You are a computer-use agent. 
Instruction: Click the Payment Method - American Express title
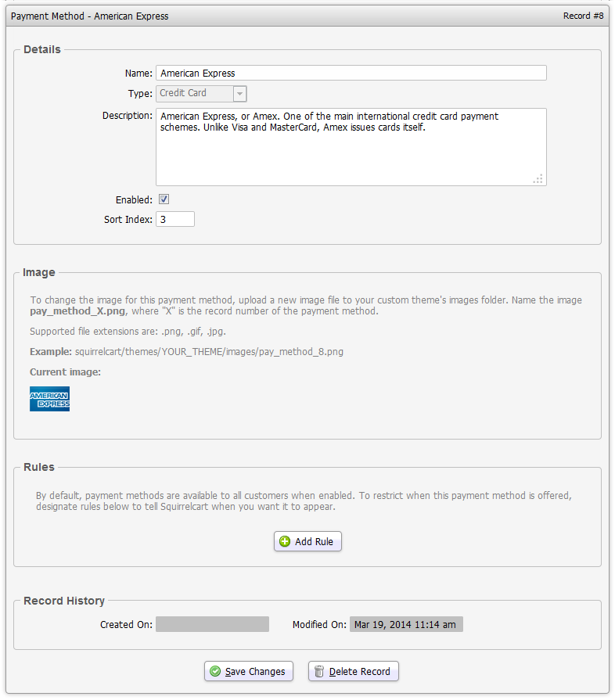(89, 16)
